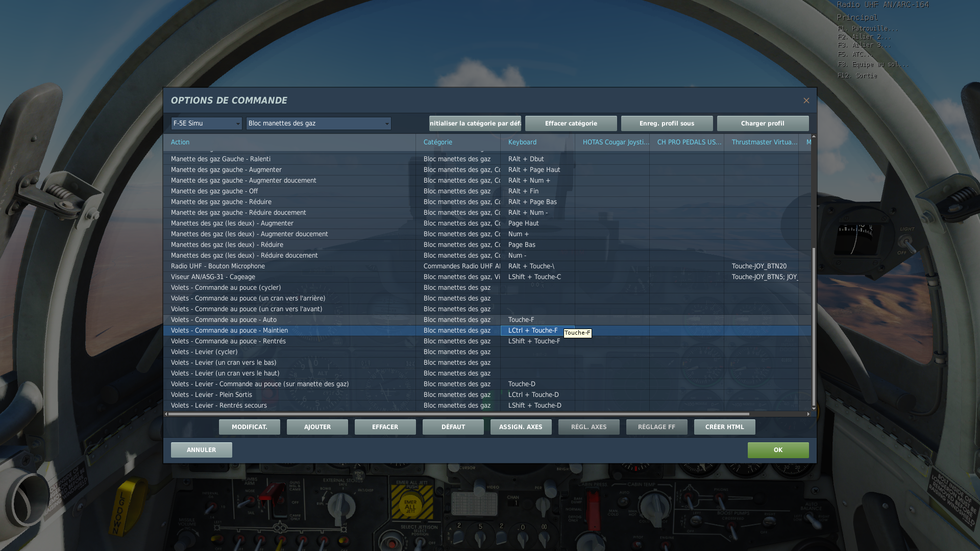Select row Manettes des gaz (les deux) - Augmenter
The width and height of the screenshot is (980, 551).
[x=487, y=223]
